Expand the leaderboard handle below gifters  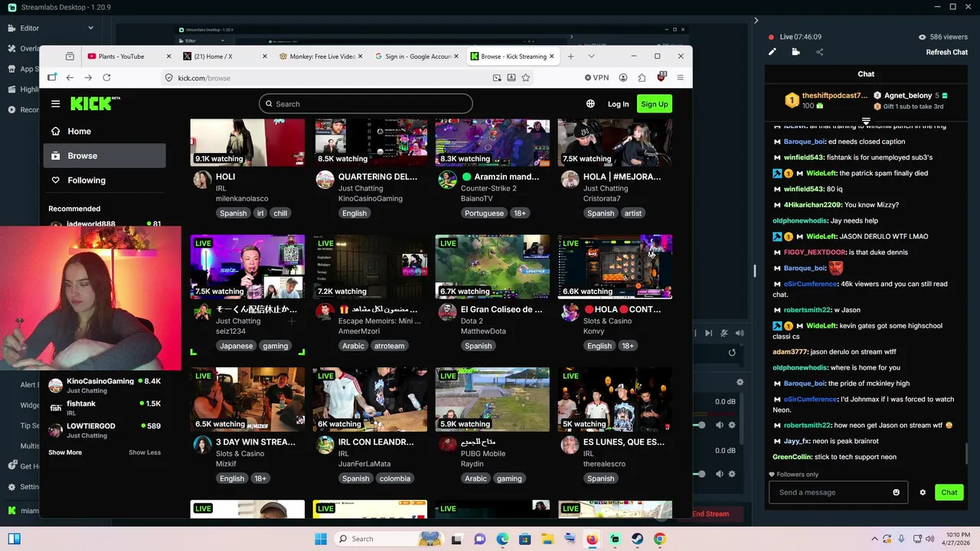pyautogui.click(x=866, y=122)
